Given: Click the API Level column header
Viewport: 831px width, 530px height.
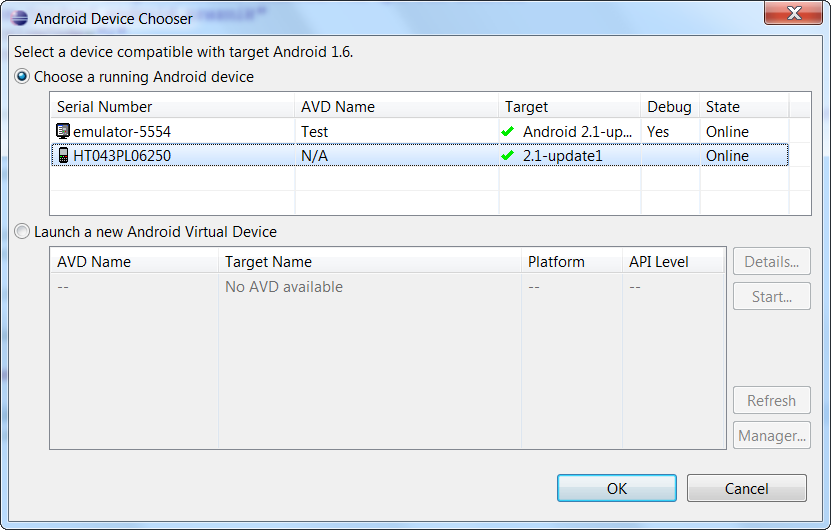Looking at the screenshot, I should tap(658, 262).
